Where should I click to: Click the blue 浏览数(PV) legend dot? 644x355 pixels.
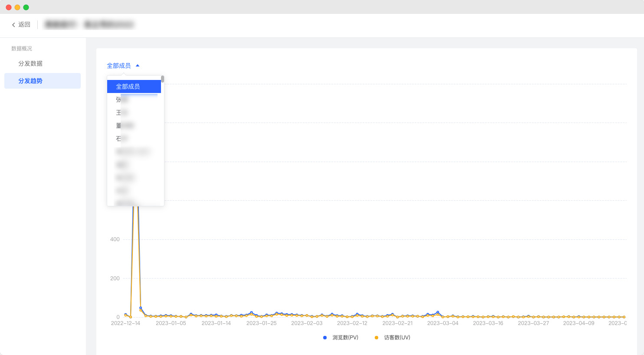pos(325,338)
